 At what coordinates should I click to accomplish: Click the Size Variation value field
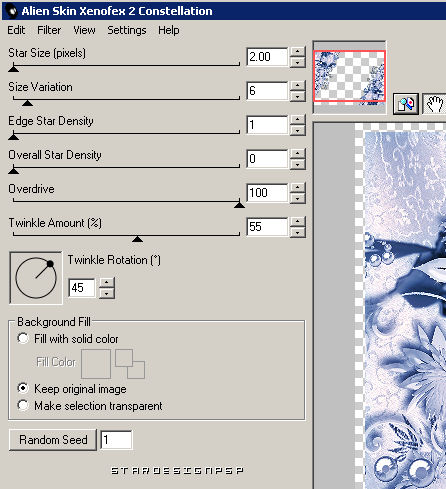coord(267,91)
